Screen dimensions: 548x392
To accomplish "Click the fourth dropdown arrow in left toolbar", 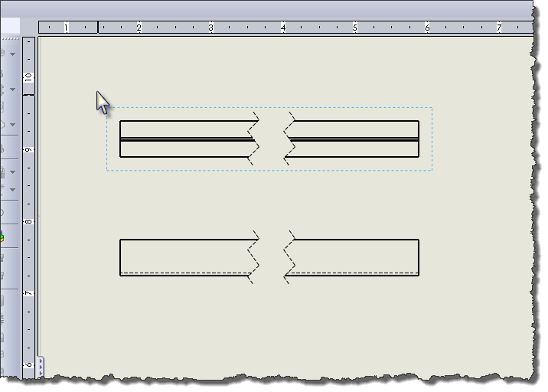I will (x=13, y=171).
